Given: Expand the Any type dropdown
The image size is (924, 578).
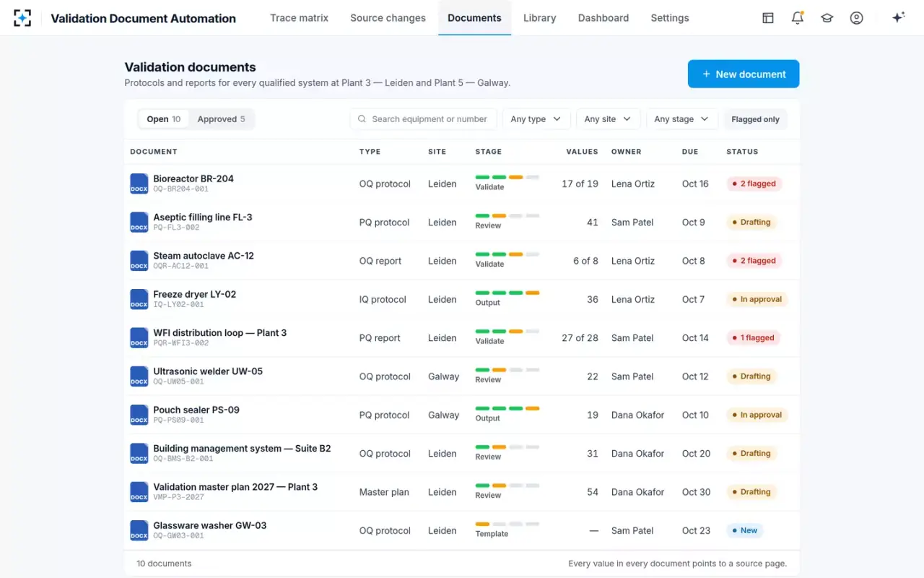Looking at the screenshot, I should 536,119.
